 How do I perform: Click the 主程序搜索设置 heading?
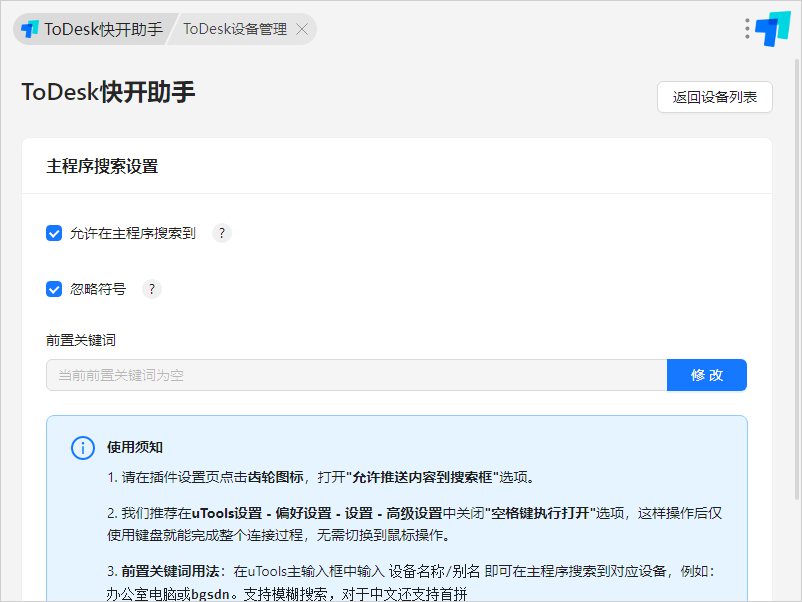102,166
